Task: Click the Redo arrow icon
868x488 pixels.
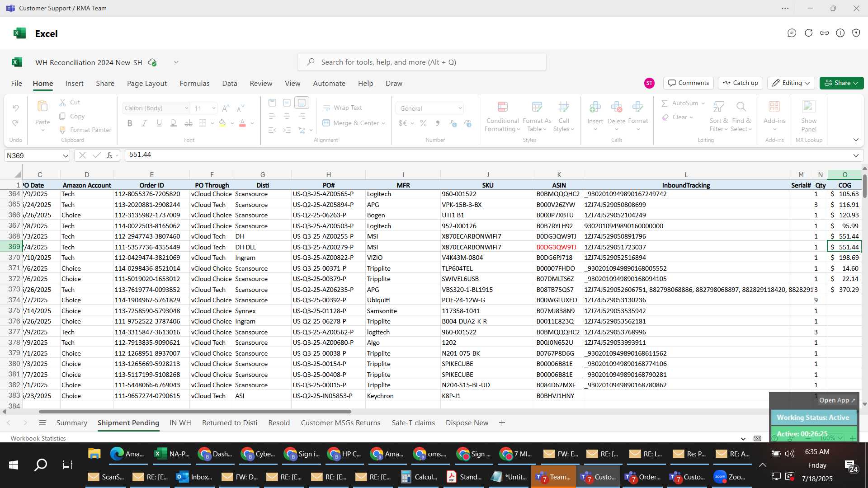Action: point(15,123)
